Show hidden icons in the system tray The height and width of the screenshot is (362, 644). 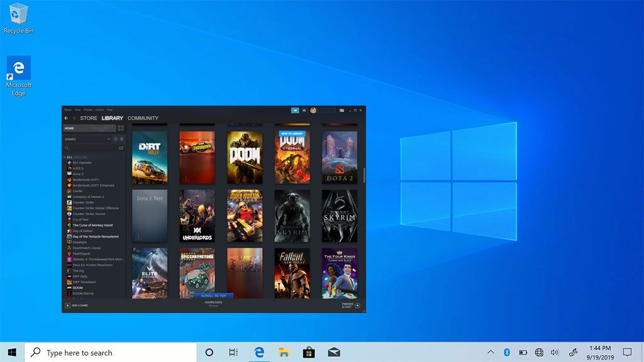pyautogui.click(x=490, y=352)
